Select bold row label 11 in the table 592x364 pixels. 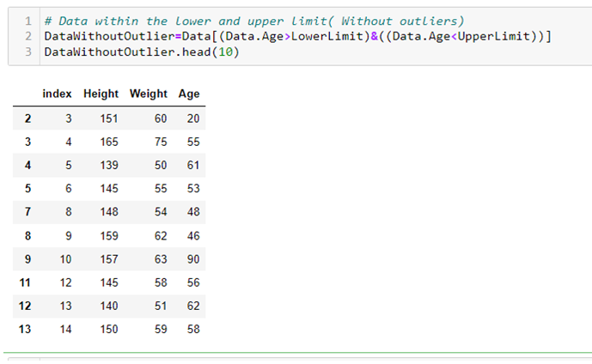click(25, 283)
